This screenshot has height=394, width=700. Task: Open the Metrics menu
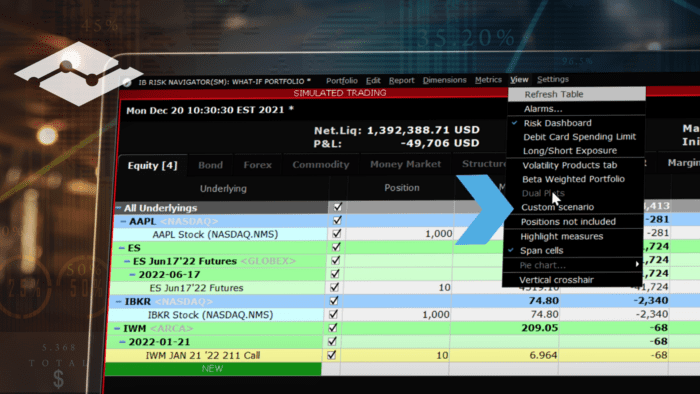pyautogui.click(x=488, y=80)
